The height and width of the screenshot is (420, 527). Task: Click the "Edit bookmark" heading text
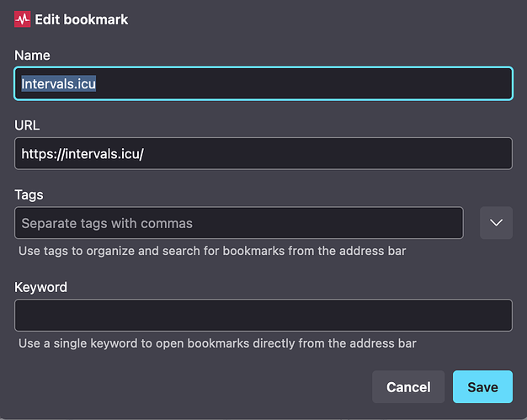pos(82,19)
